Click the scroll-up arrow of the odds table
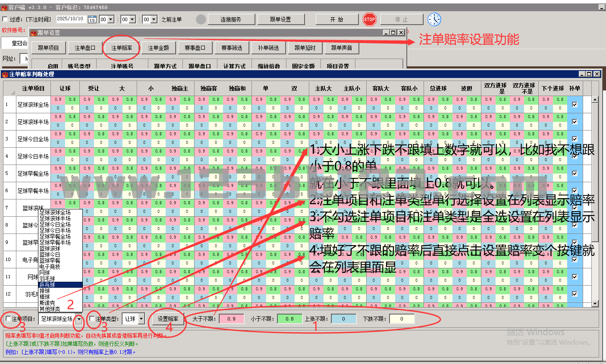The height and width of the screenshot is (364, 606). coord(595,100)
